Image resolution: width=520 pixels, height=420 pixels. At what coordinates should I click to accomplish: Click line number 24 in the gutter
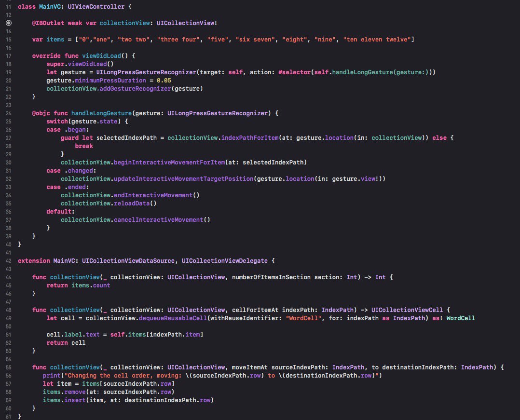[x=9, y=113]
